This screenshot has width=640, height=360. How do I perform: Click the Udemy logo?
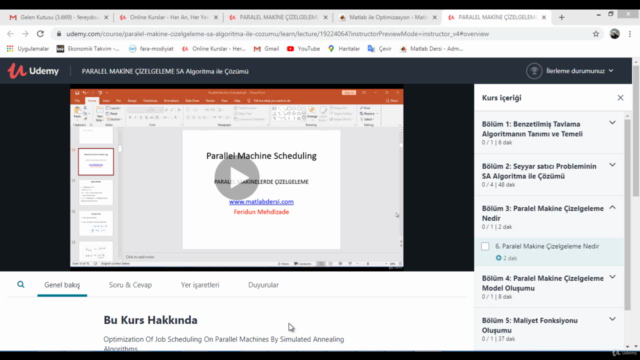coord(33,71)
